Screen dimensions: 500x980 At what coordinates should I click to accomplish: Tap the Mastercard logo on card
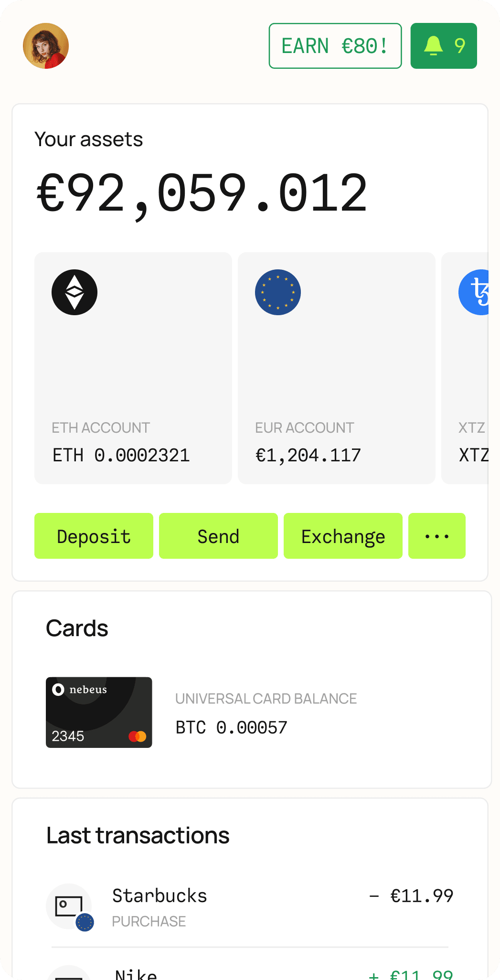coord(138,736)
